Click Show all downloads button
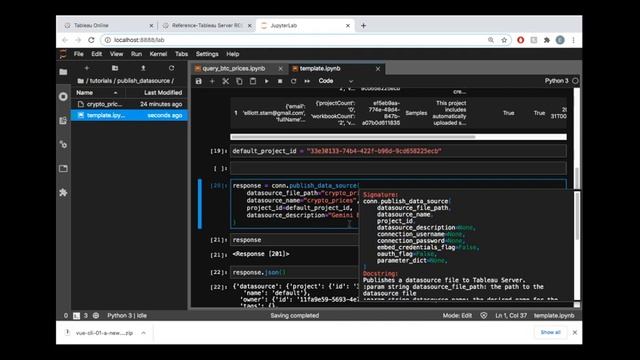Viewport: 640px width, 360px height. coord(550,333)
